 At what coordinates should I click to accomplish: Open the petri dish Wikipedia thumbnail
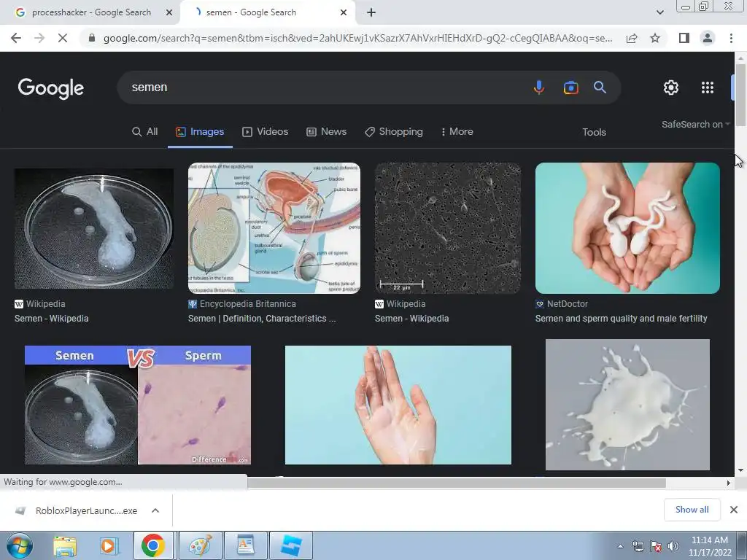coord(94,228)
